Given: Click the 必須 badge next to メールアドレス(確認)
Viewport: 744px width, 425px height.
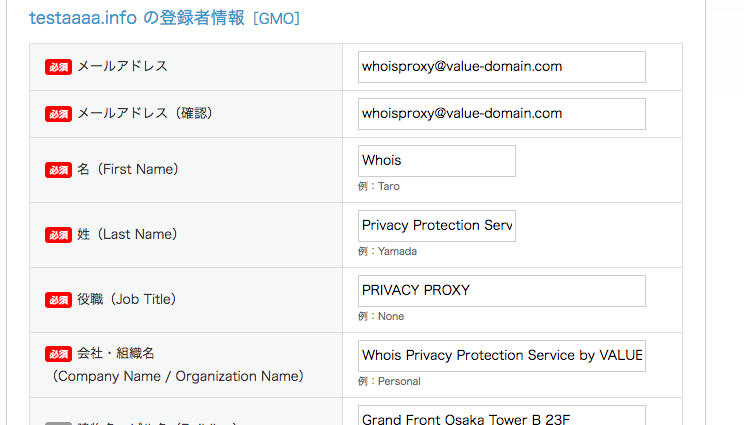Looking at the screenshot, I should (x=58, y=114).
